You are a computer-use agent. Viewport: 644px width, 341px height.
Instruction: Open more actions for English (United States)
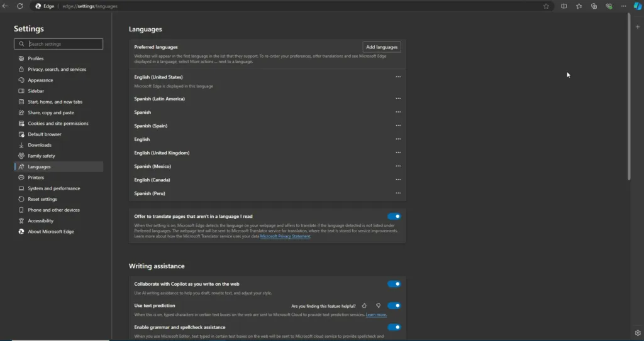coord(398,77)
